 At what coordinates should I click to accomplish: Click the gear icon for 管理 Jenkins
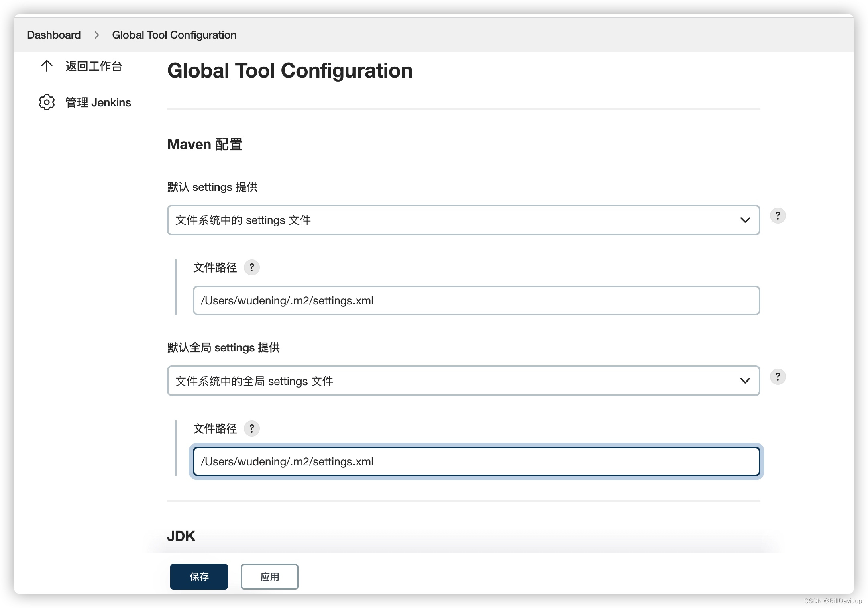point(47,102)
